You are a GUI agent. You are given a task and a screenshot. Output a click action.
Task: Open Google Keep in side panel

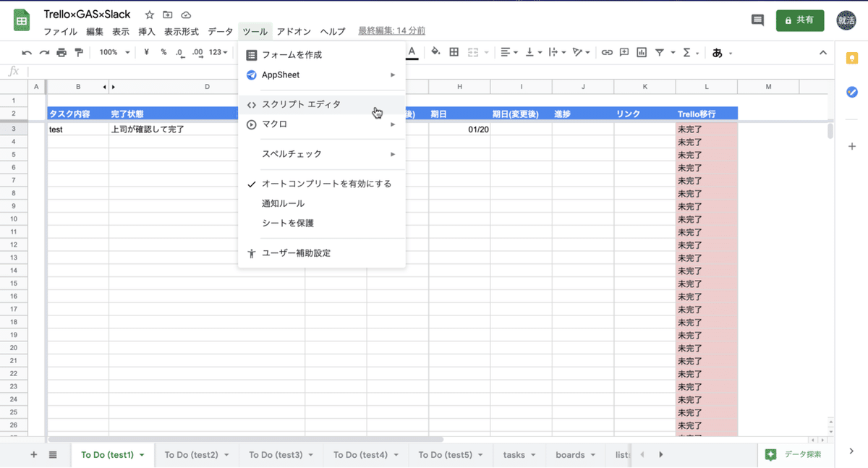tap(852, 58)
